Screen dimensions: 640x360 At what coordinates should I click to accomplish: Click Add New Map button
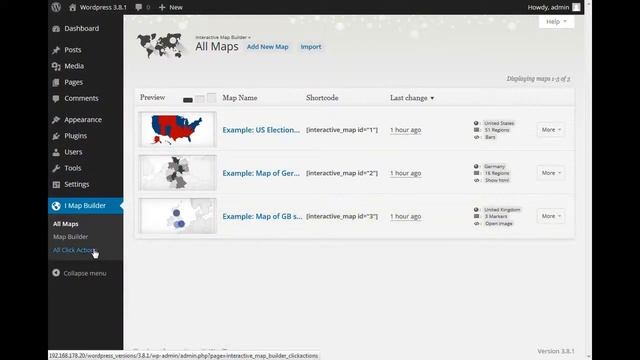click(x=267, y=47)
